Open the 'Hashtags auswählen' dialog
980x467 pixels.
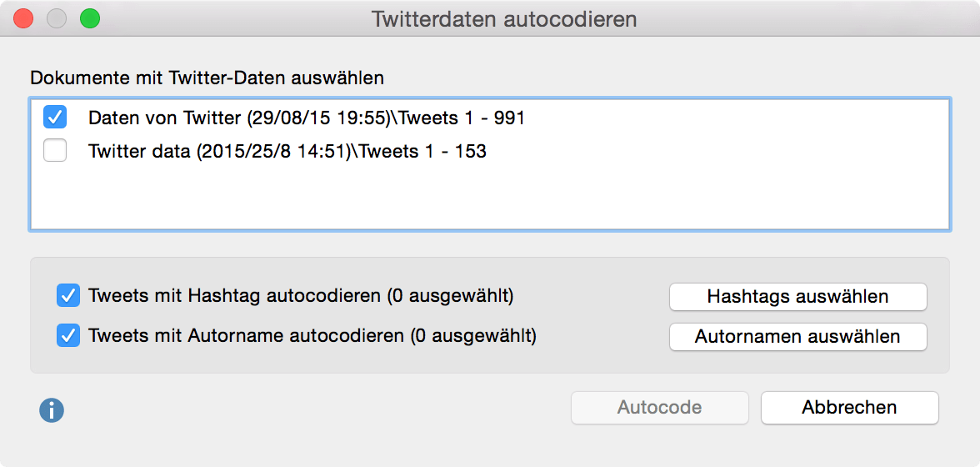[797, 296]
